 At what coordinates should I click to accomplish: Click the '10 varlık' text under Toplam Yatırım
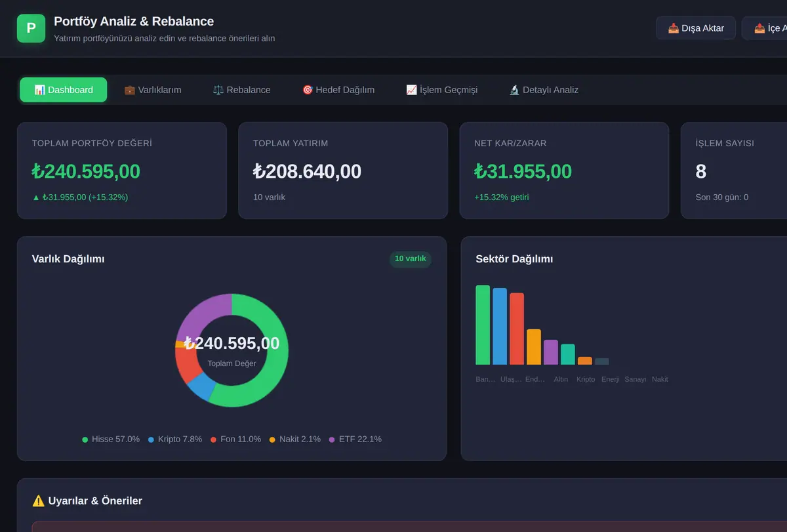(x=270, y=197)
